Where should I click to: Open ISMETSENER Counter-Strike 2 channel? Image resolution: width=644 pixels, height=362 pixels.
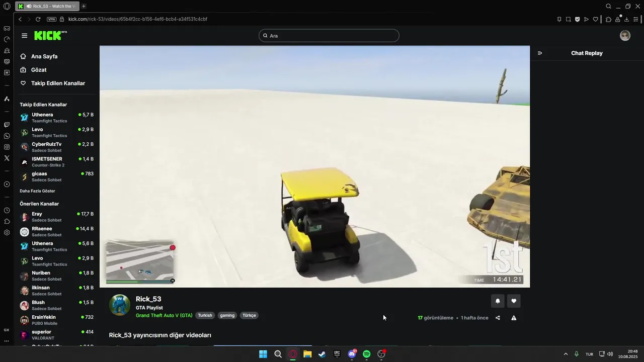(x=56, y=162)
